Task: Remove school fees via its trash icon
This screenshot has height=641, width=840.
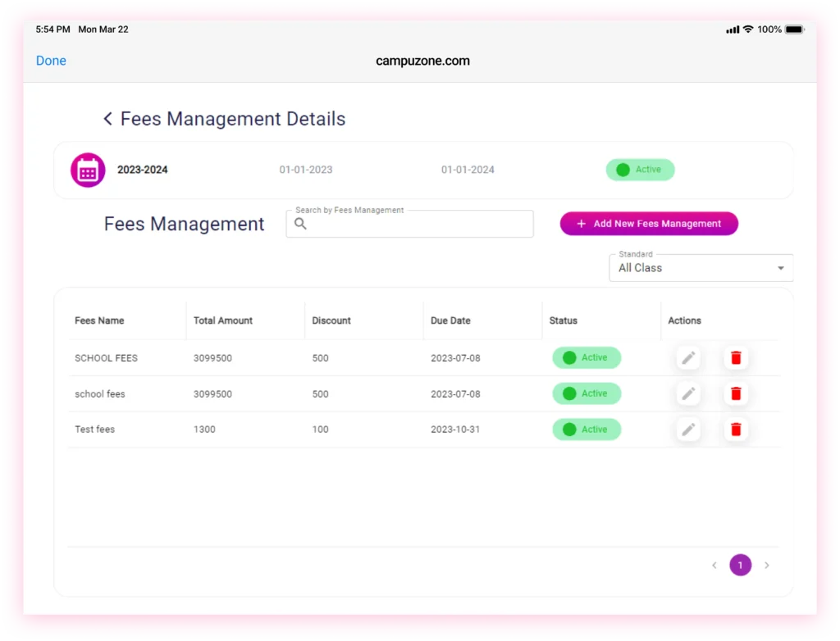Action: point(736,393)
